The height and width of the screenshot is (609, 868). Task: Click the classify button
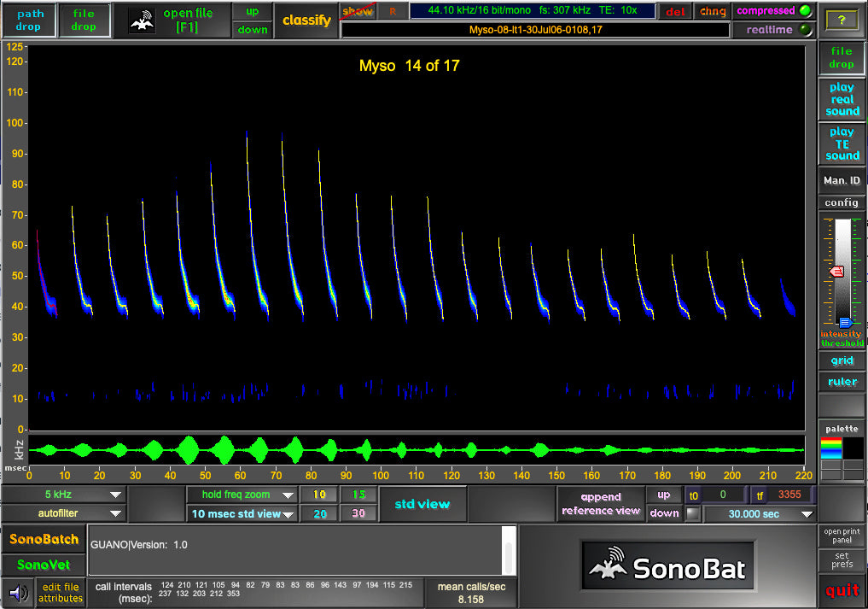pyautogui.click(x=306, y=20)
